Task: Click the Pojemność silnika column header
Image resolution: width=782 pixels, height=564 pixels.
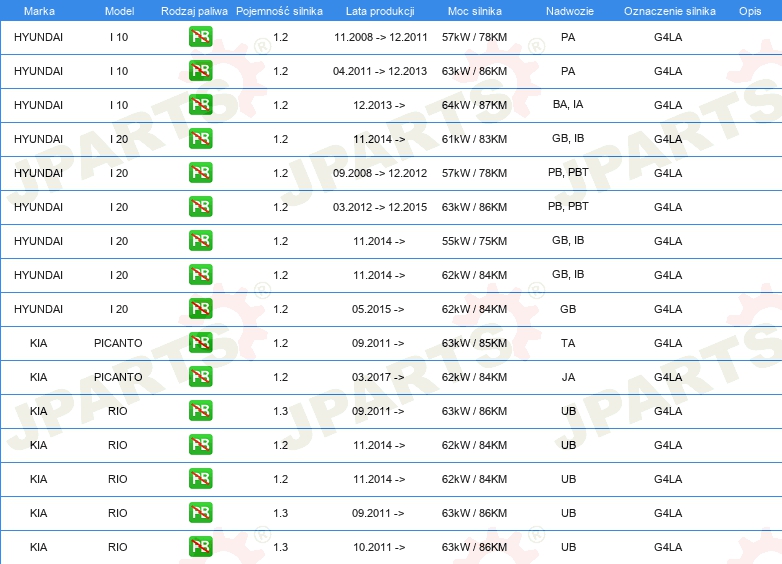Action: point(279,11)
